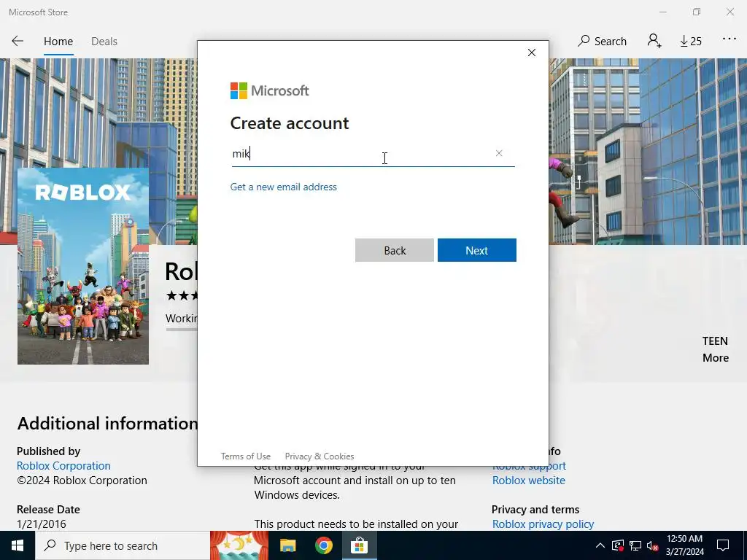Image resolution: width=747 pixels, height=560 pixels.
Task: Open the notification center icon
Action: click(723, 545)
